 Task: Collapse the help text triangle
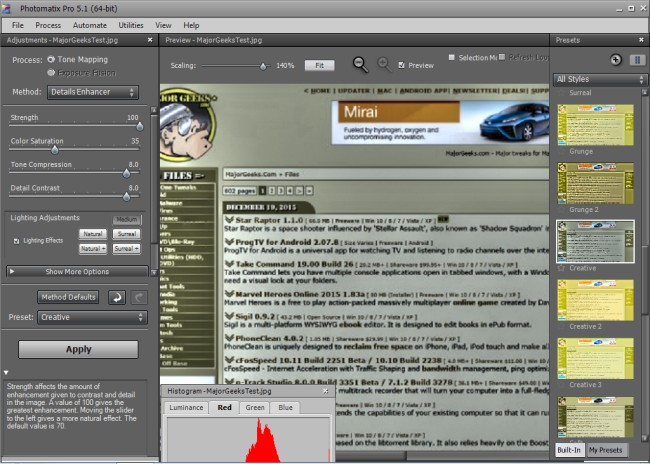(6, 373)
